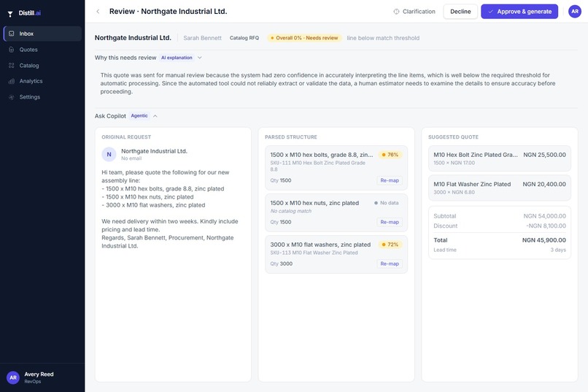Viewport: 588px width, 392px height.
Task: Open the Analytics page
Action: pyautogui.click(x=42, y=81)
